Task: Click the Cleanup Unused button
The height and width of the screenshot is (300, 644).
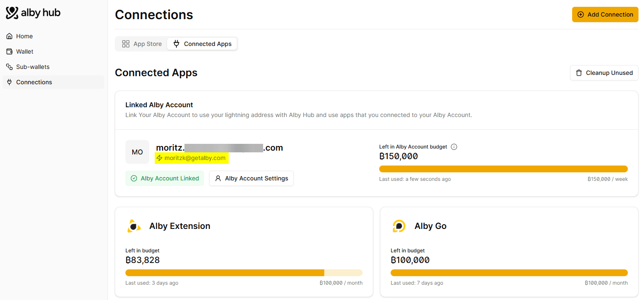Action: click(x=604, y=73)
